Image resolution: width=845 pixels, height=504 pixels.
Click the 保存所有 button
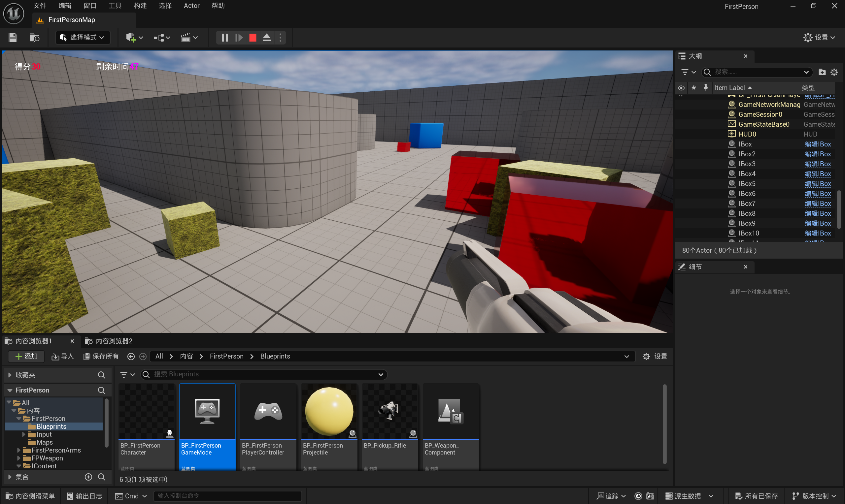pos(101,356)
